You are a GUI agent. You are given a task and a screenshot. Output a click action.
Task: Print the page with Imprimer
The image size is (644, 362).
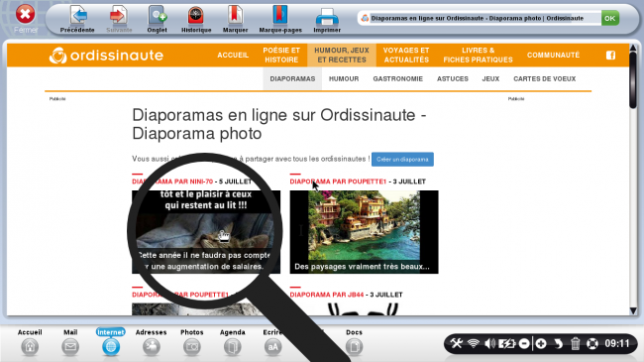[x=327, y=19]
